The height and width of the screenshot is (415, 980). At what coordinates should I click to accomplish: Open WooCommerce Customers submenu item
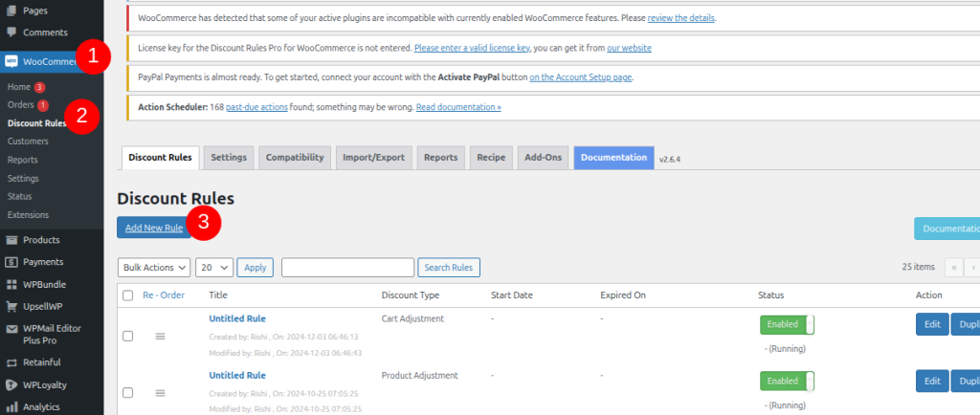28,141
